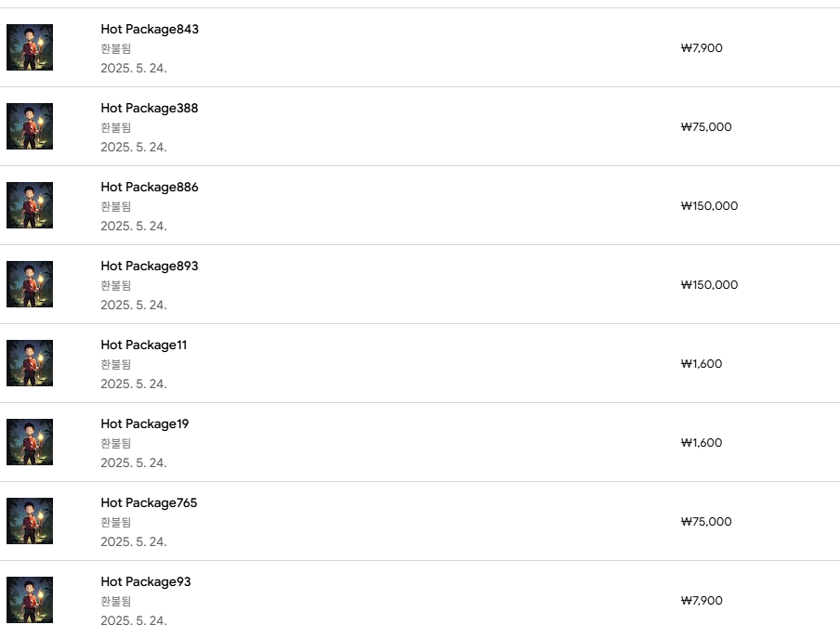Click the icon beside Hot Package893
Screen dimensions: 840x638
click(x=30, y=284)
